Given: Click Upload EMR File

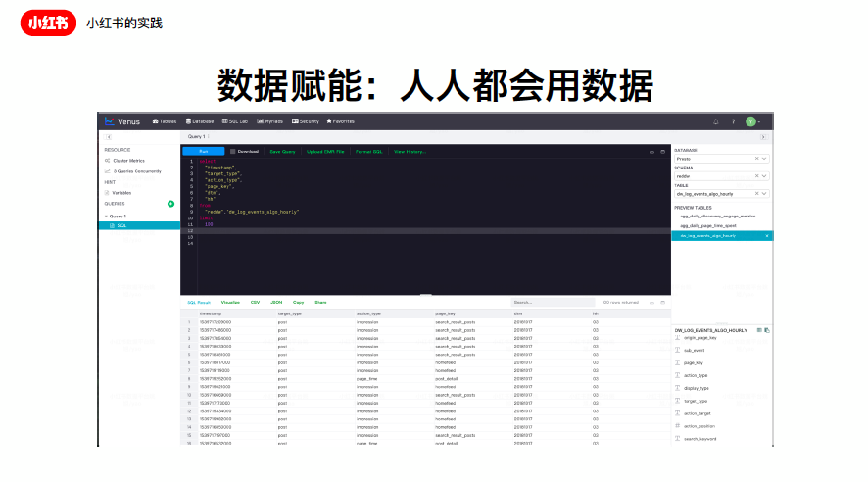Looking at the screenshot, I should coord(325,151).
